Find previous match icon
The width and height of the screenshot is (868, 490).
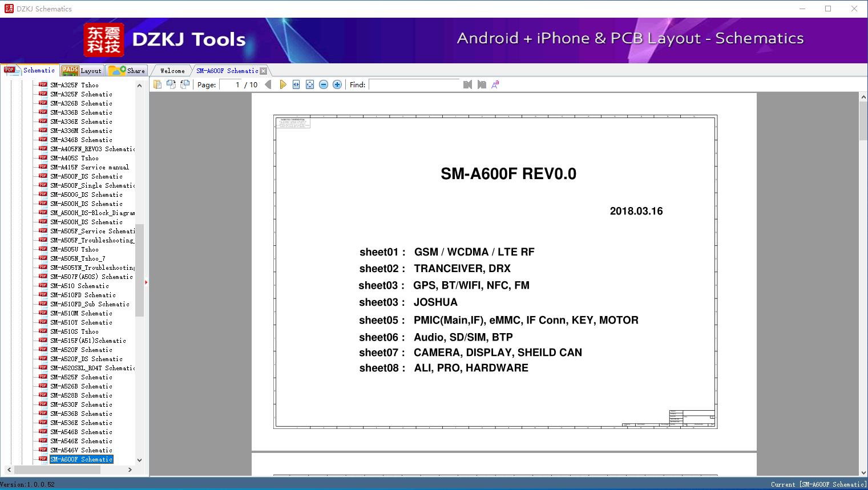coord(467,84)
